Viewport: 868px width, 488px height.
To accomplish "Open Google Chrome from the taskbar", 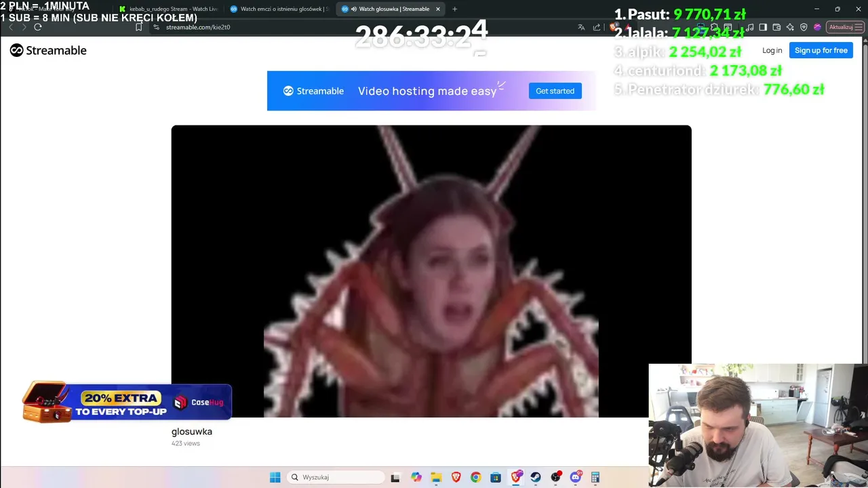I will 475,477.
